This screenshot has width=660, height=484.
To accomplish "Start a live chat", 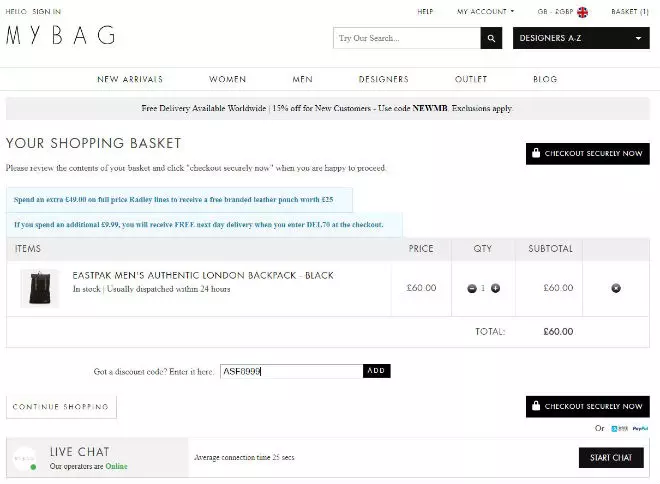I will 611,458.
